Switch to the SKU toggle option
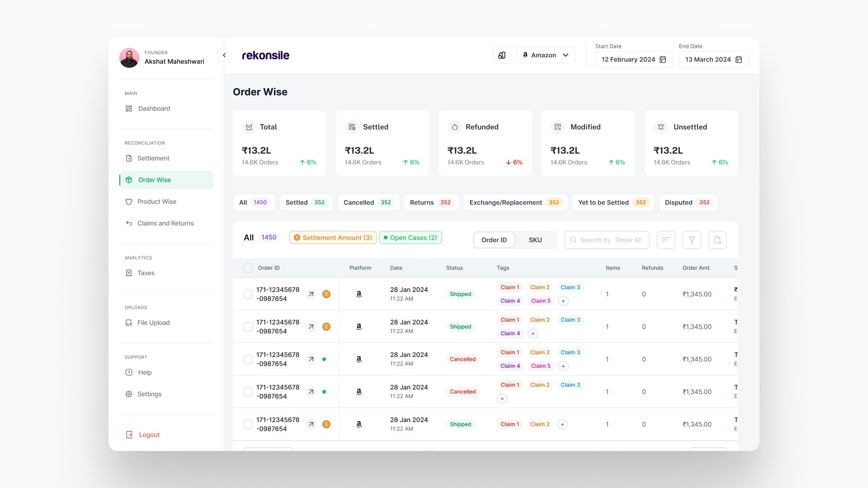Viewport: 868px width, 488px height. 535,240
